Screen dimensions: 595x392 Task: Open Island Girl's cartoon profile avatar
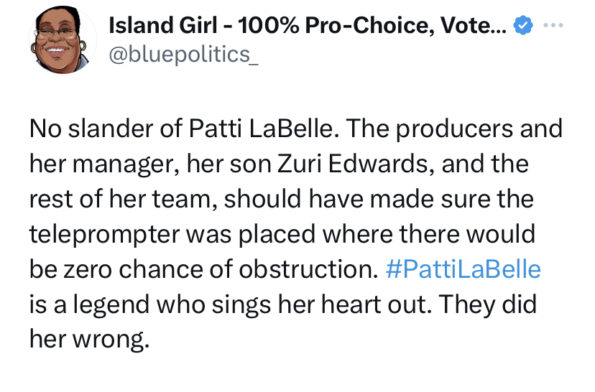click(x=60, y=41)
